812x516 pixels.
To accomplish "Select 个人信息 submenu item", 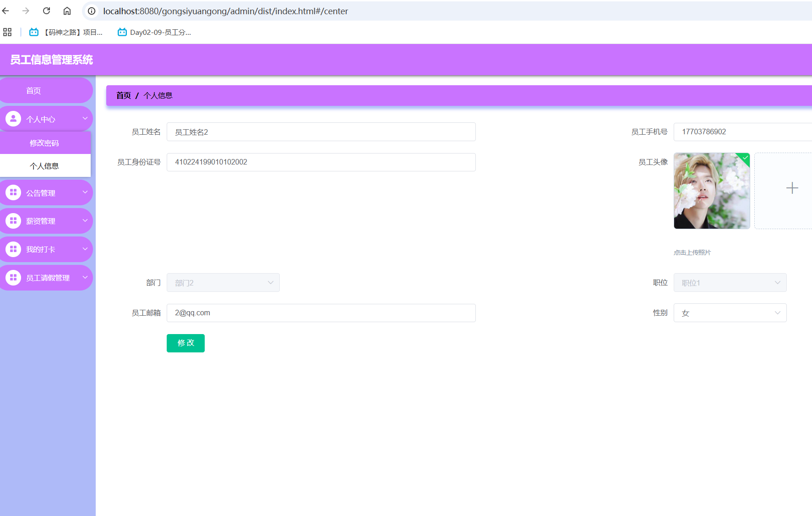I will coord(45,166).
